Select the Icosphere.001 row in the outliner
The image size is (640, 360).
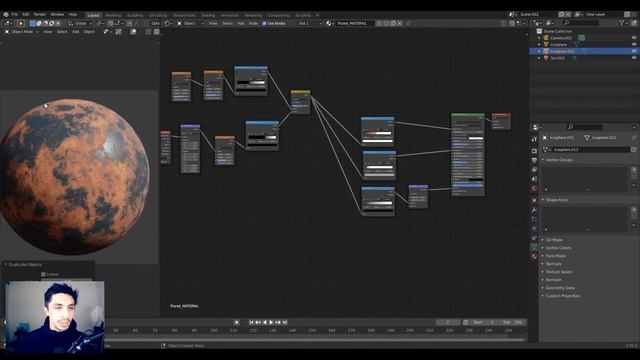click(x=584, y=51)
